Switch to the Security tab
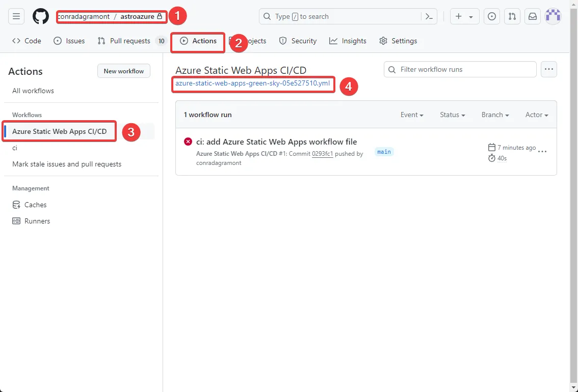 point(298,41)
